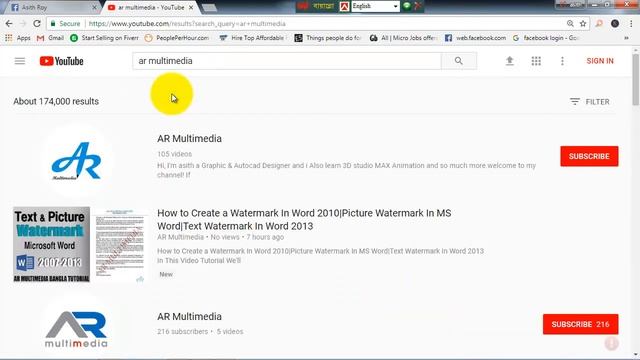Open Hire Top Affordable bookmark
This screenshot has height=360, width=640.
click(x=253, y=38)
